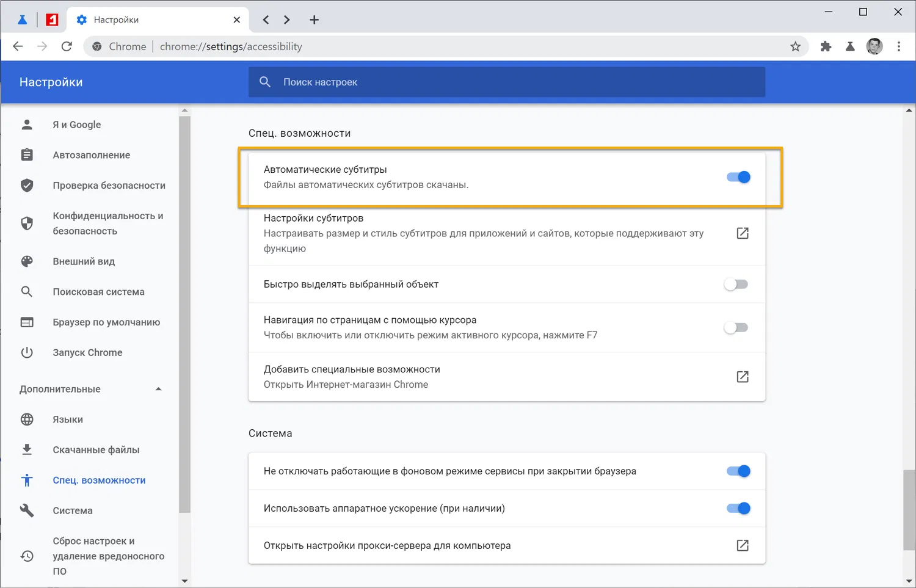The width and height of the screenshot is (916, 588).
Task: Open the Extensions puzzle icon
Action: (x=826, y=46)
